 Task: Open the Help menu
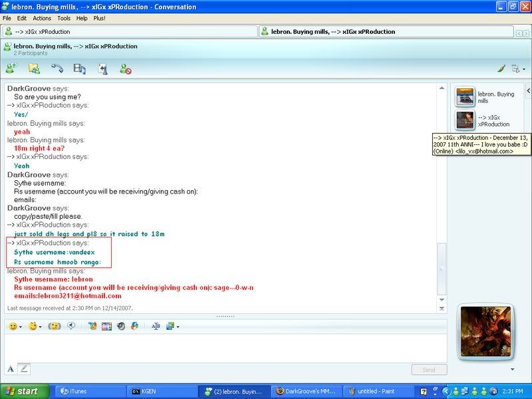[82, 19]
